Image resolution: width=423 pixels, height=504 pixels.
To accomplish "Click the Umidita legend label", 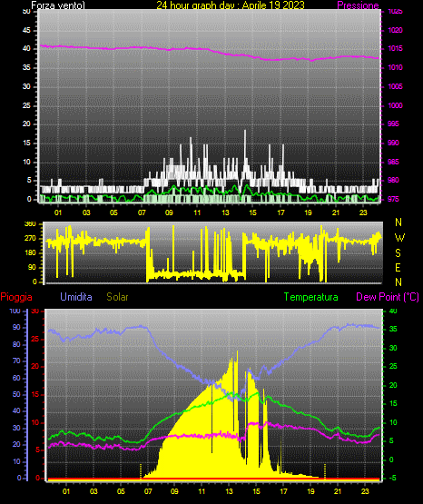I will point(76,297).
